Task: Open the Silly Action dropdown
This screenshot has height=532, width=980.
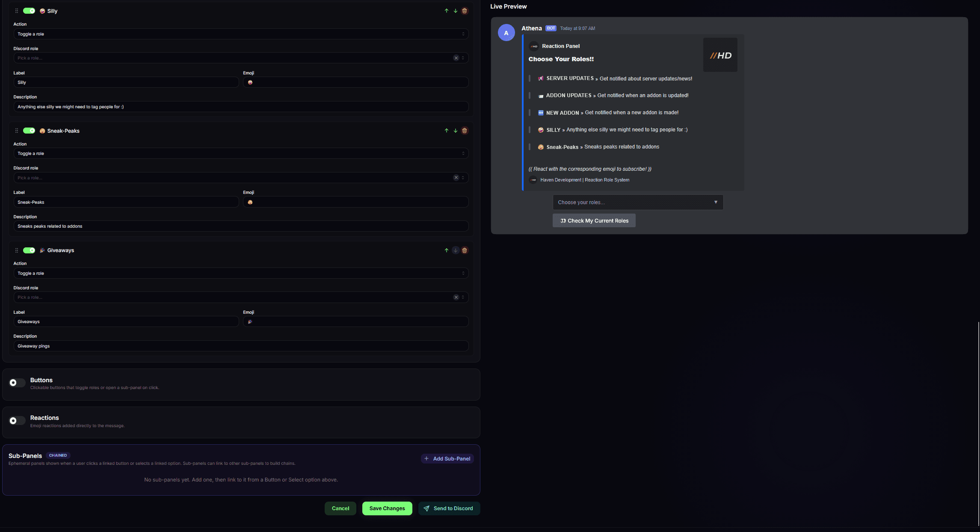Action: click(x=241, y=34)
